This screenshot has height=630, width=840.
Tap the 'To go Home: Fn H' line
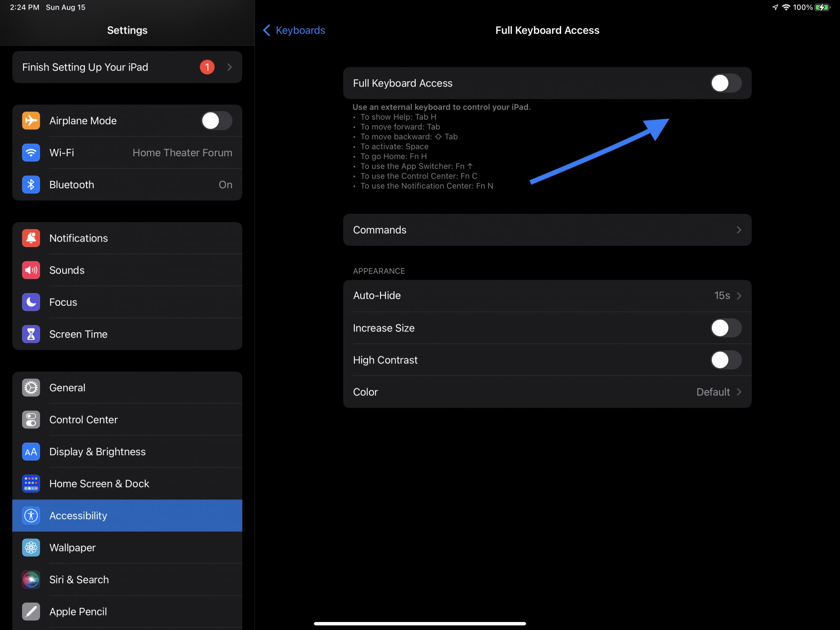(394, 156)
